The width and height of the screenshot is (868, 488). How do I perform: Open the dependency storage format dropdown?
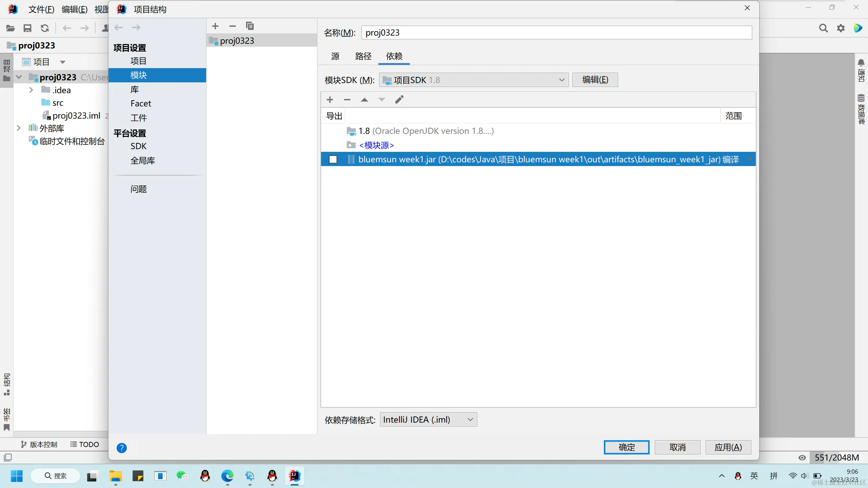tap(428, 420)
